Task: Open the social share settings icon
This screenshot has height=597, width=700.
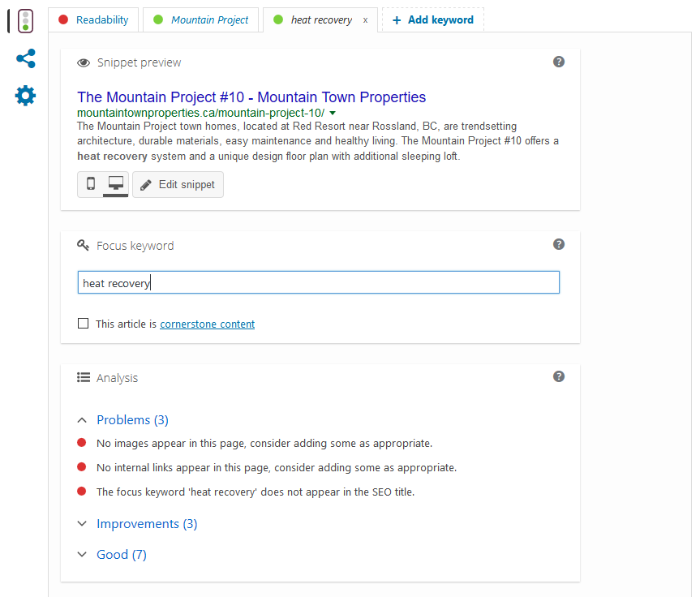Action: coord(25,58)
